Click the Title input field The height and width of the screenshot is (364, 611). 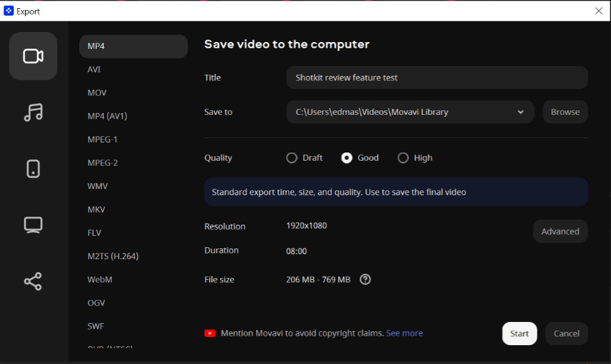437,77
